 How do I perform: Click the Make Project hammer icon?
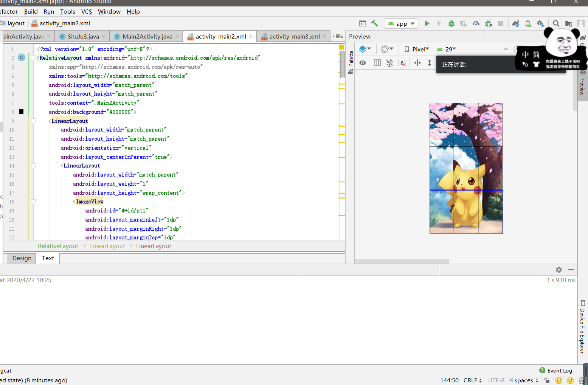pos(374,23)
